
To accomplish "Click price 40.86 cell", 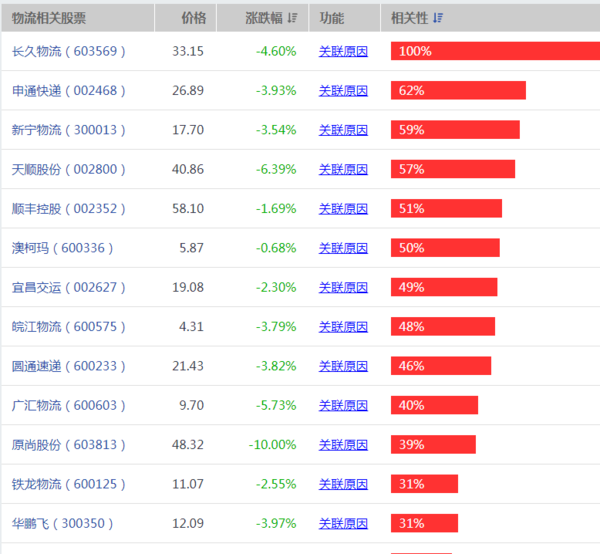I will click(188, 169).
